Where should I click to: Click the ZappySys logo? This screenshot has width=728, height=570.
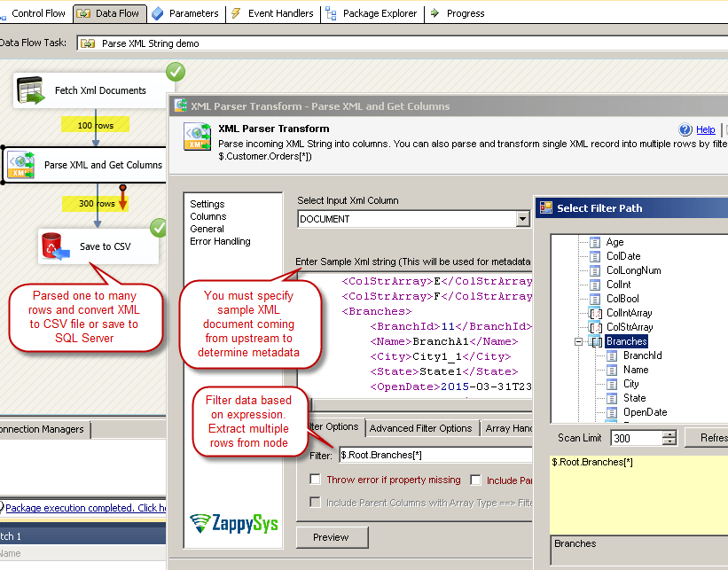pyautogui.click(x=233, y=521)
